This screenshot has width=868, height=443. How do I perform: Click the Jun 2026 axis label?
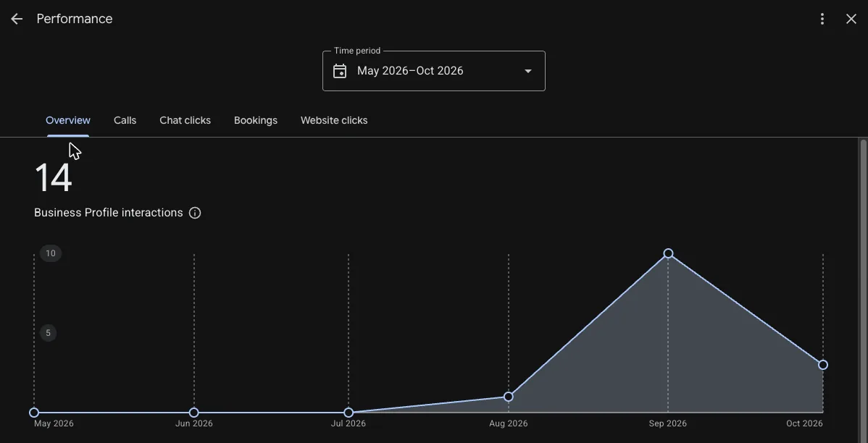193,423
